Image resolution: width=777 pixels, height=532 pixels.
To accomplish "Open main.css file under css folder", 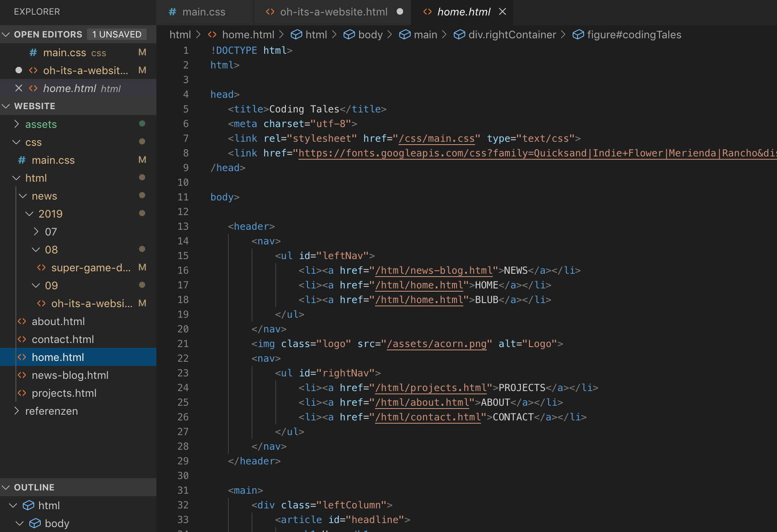I will click(x=78, y=160).
